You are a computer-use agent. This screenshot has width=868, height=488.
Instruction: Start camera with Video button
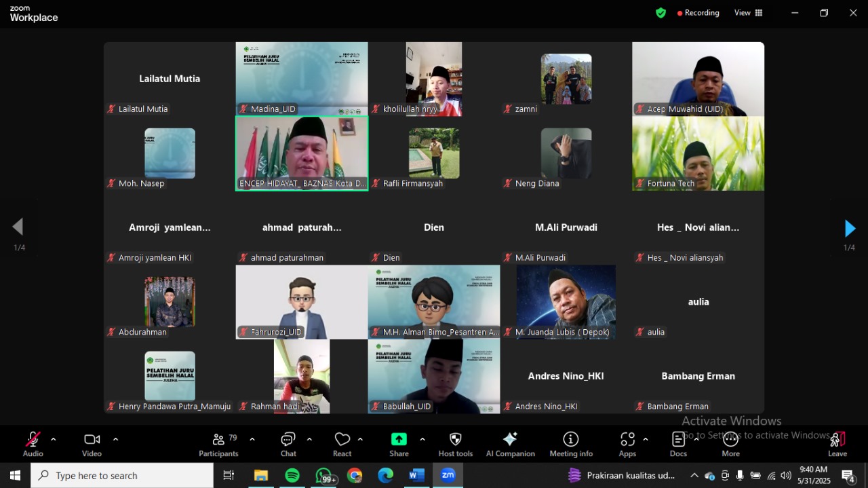(92, 445)
